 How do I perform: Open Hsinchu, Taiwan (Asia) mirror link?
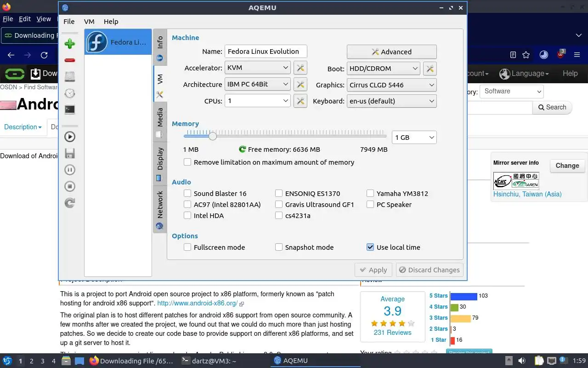click(527, 194)
